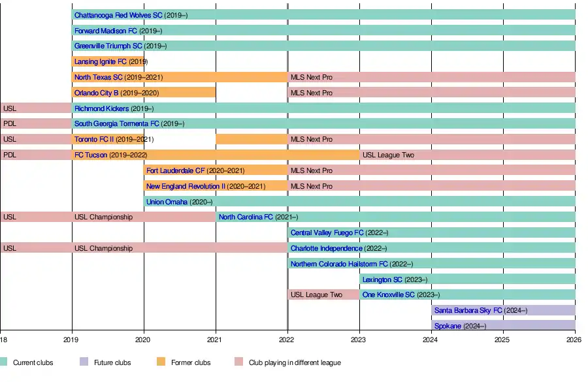
Task: Click the North Carolina FC link
Action: pos(246,217)
